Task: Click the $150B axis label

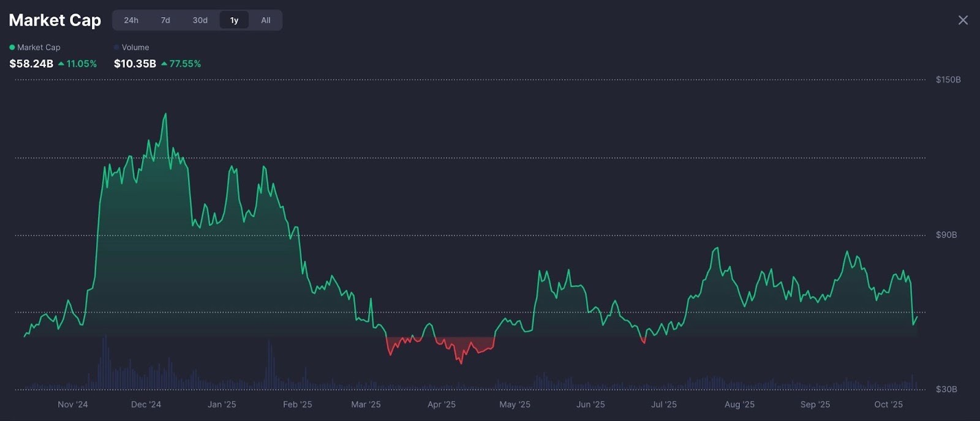Action: coord(948,80)
